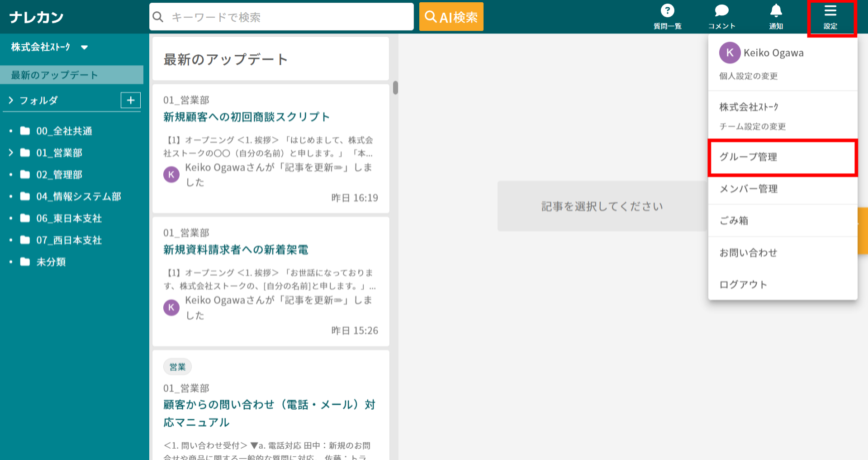Select the 02_管理部 folder name
The image size is (868, 460).
tap(59, 174)
